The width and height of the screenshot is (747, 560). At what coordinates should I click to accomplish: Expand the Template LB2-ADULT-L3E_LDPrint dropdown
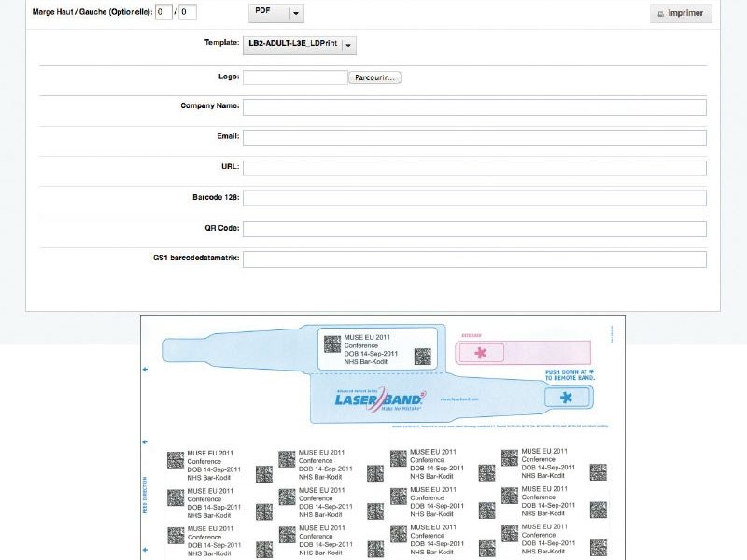tap(299, 44)
